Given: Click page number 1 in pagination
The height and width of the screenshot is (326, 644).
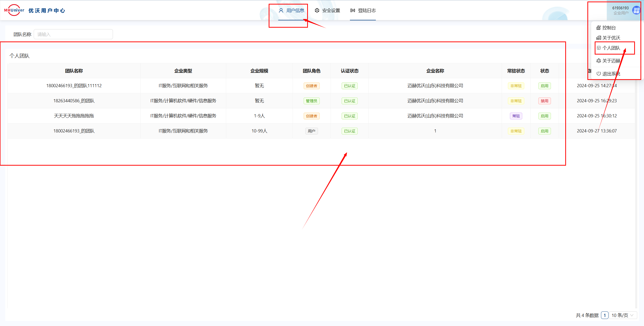Looking at the screenshot, I should tap(605, 315).
